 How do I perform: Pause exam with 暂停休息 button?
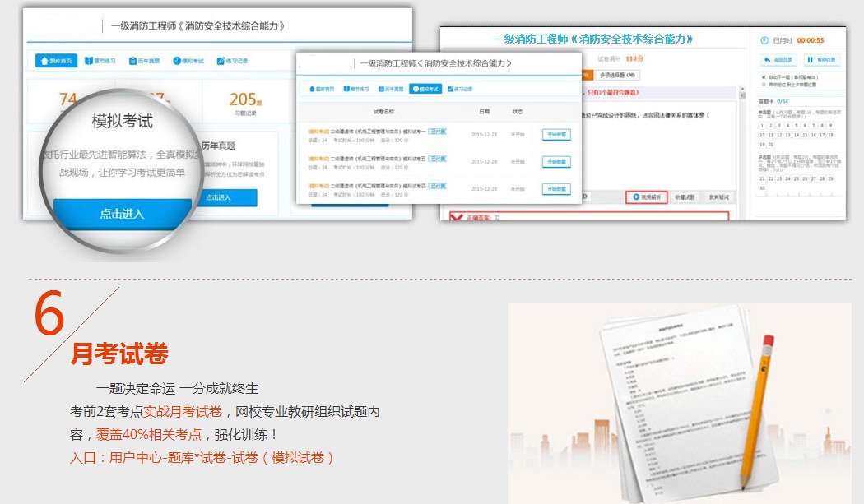point(820,60)
